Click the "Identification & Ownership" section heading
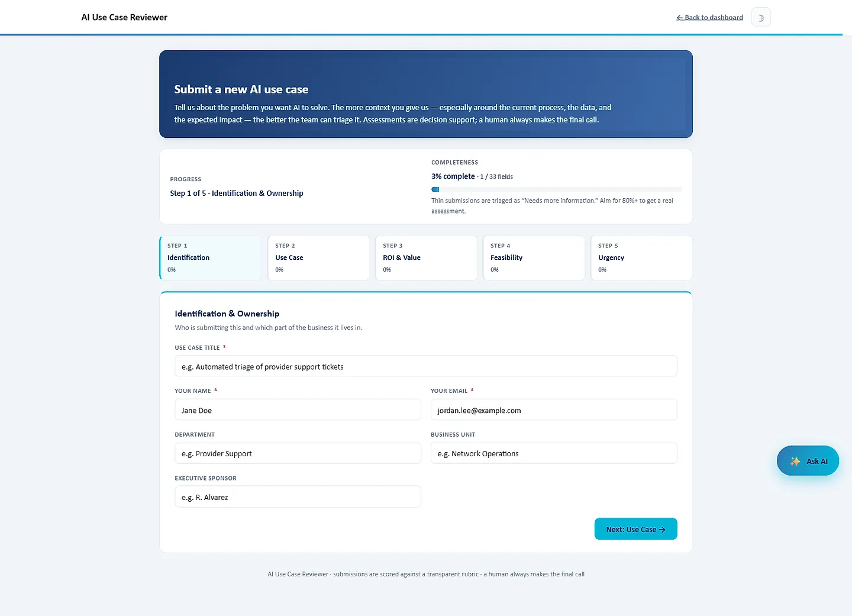This screenshot has width=852, height=616. coord(227,314)
